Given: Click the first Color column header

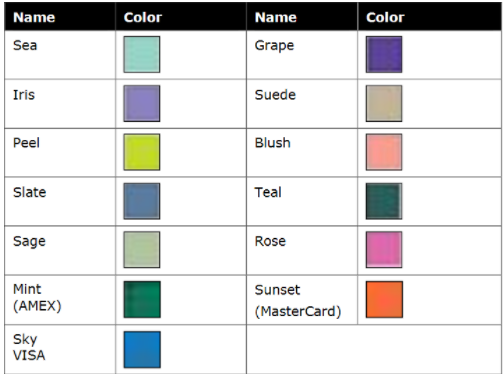Looking at the screenshot, I should pos(143,17).
